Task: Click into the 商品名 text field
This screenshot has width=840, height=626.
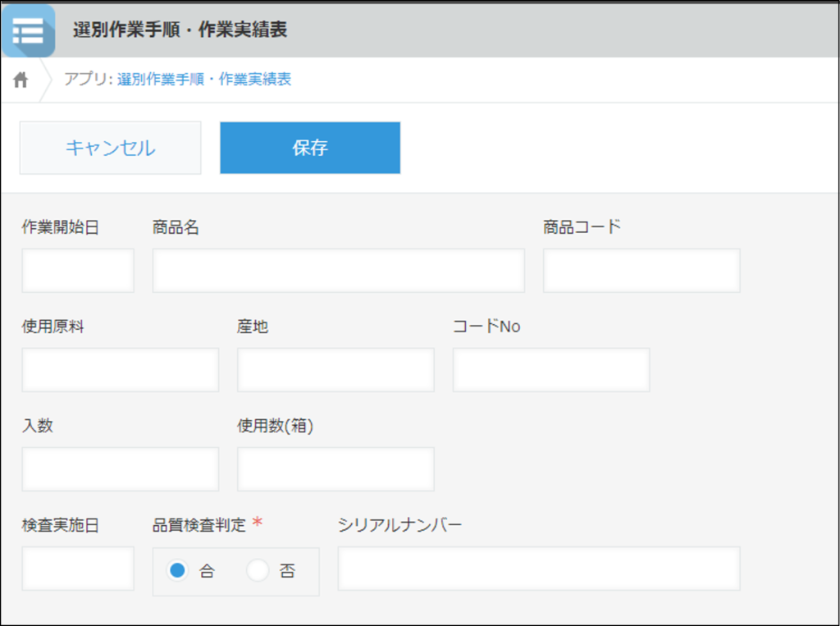Action: [338, 271]
